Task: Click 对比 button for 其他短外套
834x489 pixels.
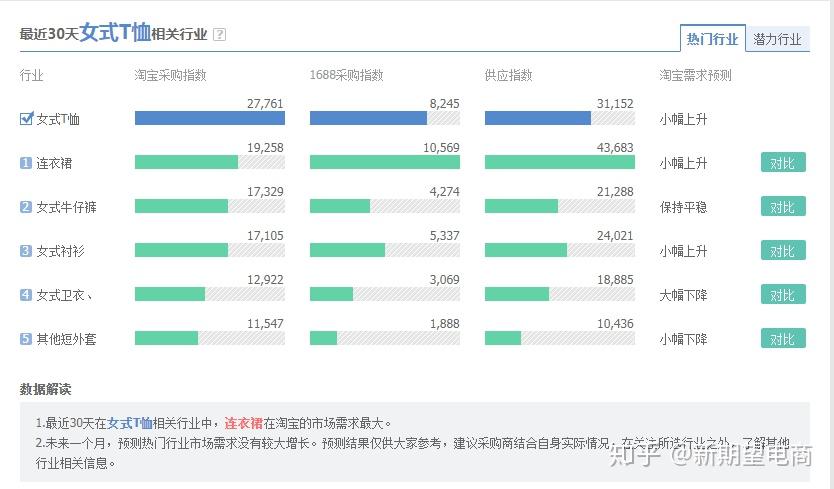Action: [x=783, y=339]
